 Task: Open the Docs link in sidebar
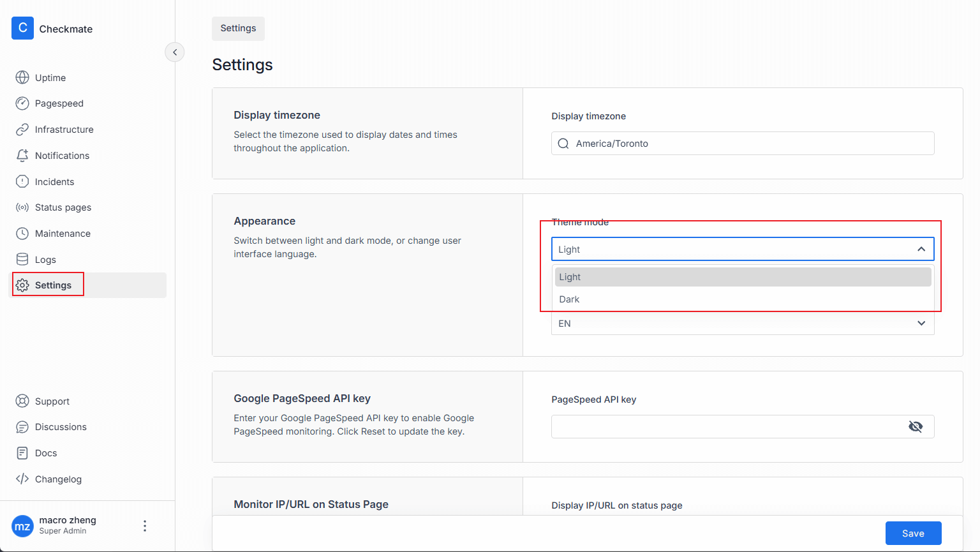pyautogui.click(x=46, y=453)
